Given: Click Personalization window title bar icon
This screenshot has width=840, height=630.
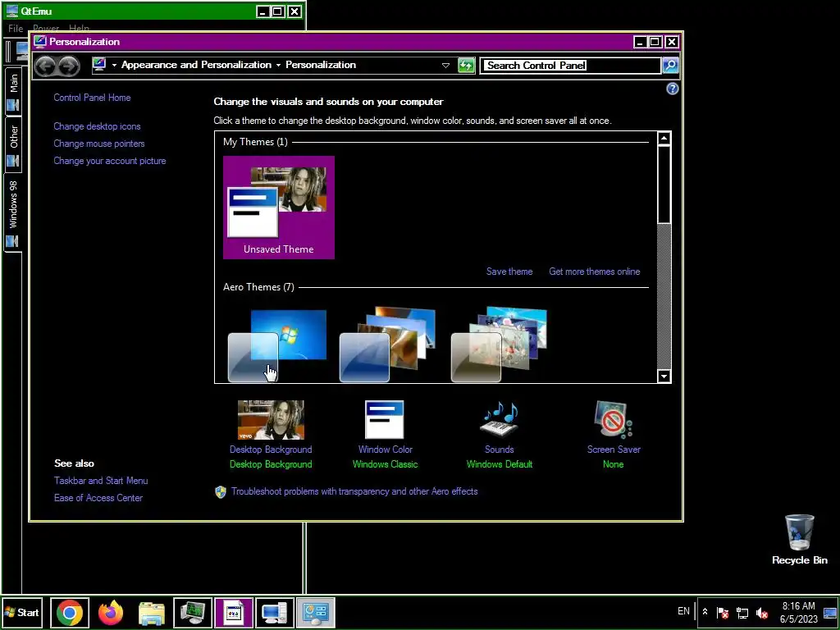Looking at the screenshot, I should [x=40, y=41].
